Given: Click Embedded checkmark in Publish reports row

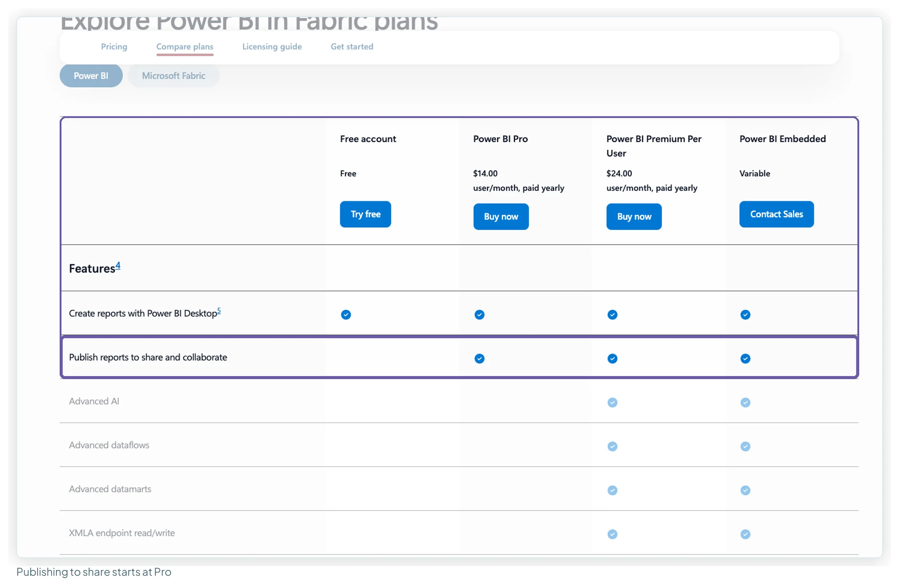Looking at the screenshot, I should click(745, 358).
